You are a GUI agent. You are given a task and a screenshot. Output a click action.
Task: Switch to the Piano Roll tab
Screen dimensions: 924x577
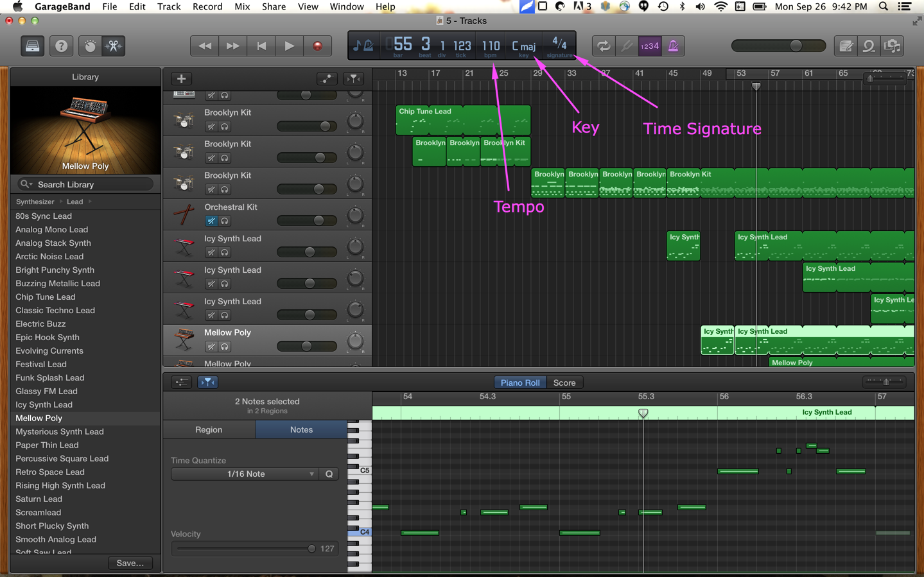(519, 383)
